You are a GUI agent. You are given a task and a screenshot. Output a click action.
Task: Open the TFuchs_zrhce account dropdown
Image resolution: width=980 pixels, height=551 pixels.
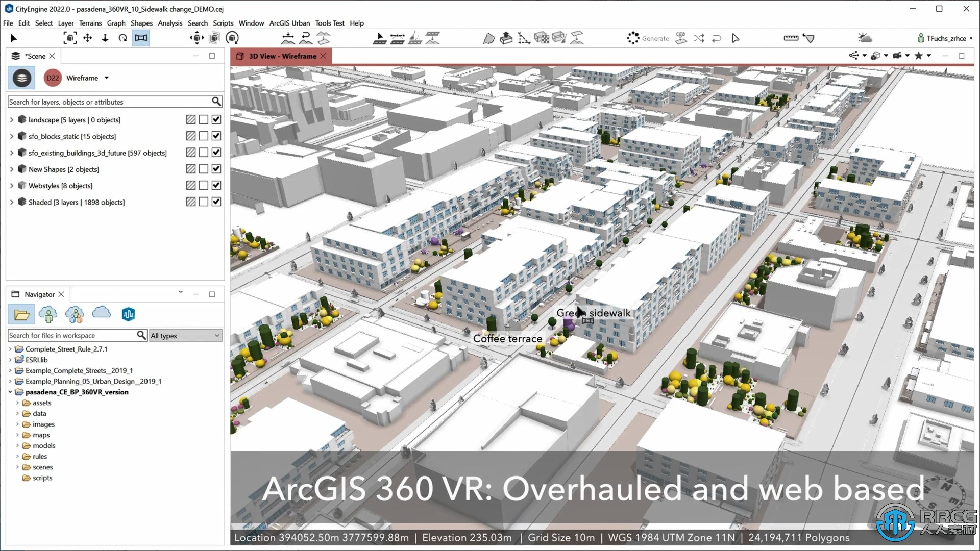(x=945, y=38)
